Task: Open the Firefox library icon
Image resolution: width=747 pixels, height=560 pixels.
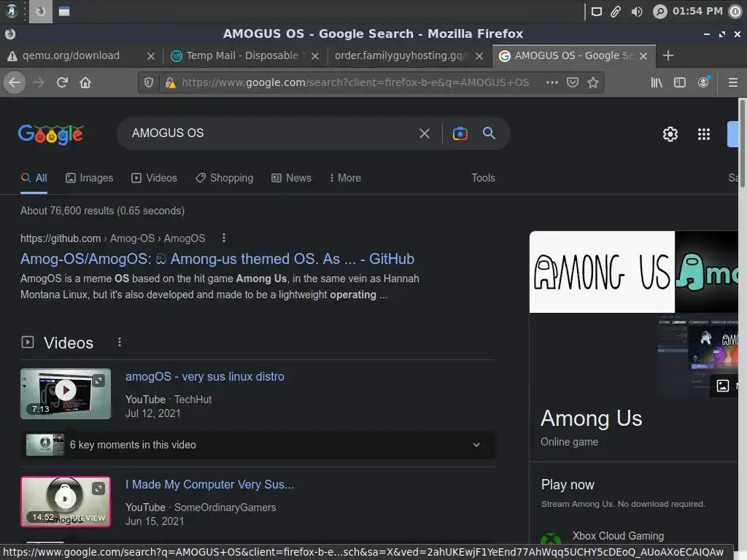Action: click(657, 83)
